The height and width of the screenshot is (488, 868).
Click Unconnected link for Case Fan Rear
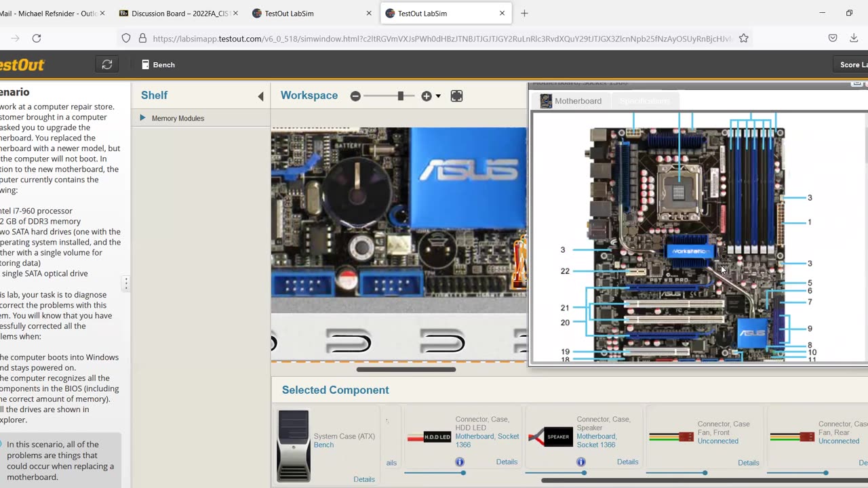click(838, 441)
